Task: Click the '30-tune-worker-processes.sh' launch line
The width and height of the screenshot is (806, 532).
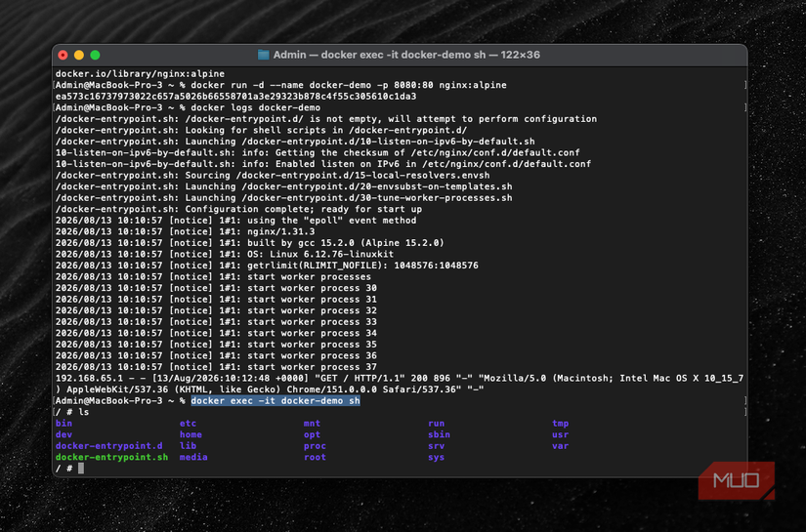Action: [x=283, y=198]
